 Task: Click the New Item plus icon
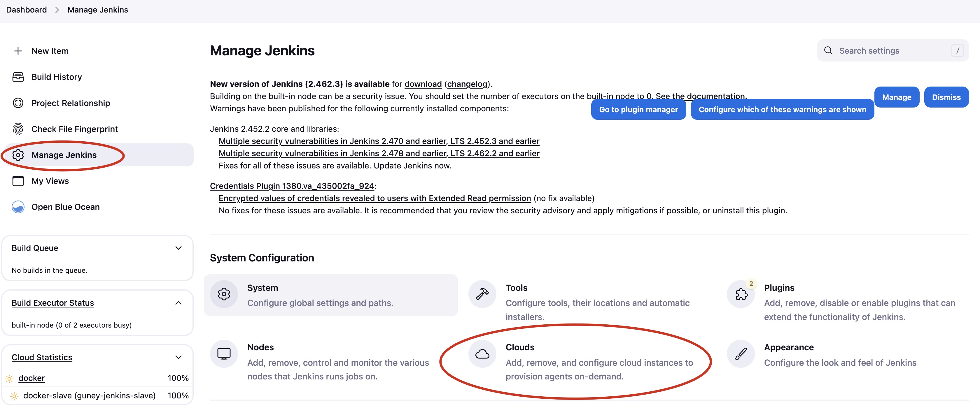18,51
